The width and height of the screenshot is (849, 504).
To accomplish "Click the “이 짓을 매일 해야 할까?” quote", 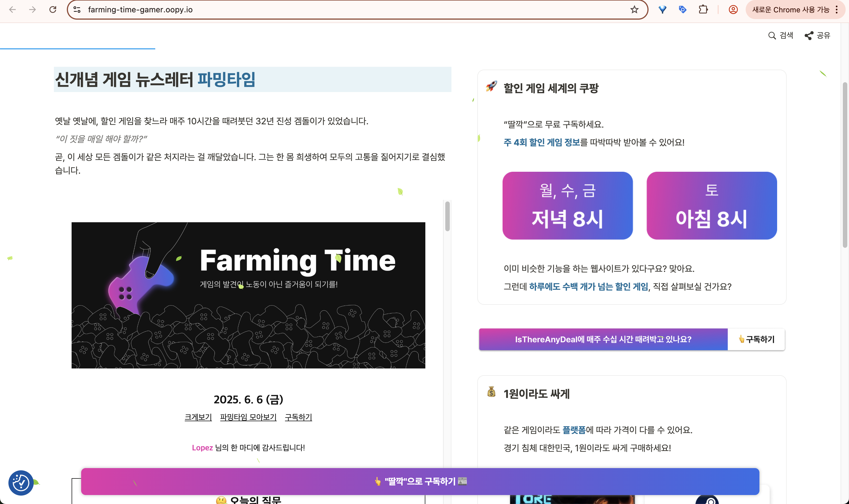I will click(101, 139).
